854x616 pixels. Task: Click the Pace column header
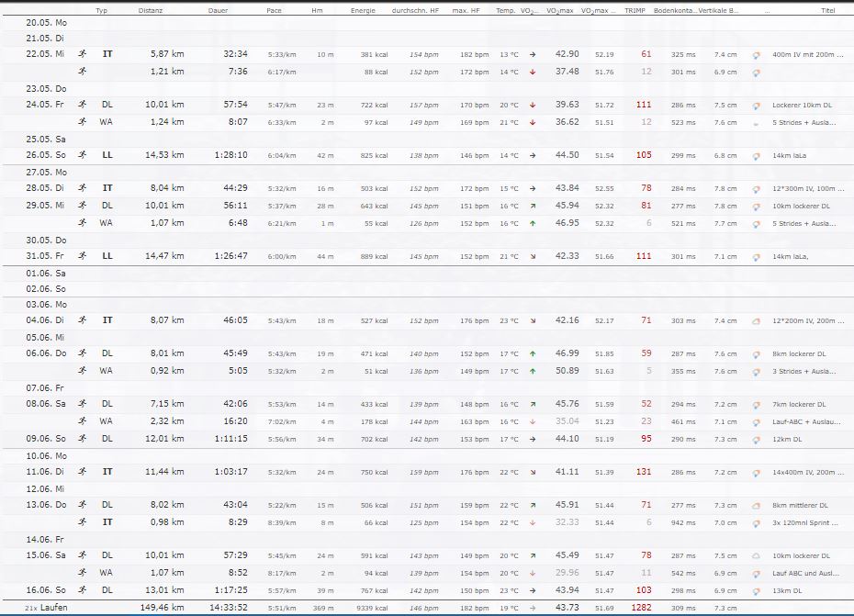(274, 10)
